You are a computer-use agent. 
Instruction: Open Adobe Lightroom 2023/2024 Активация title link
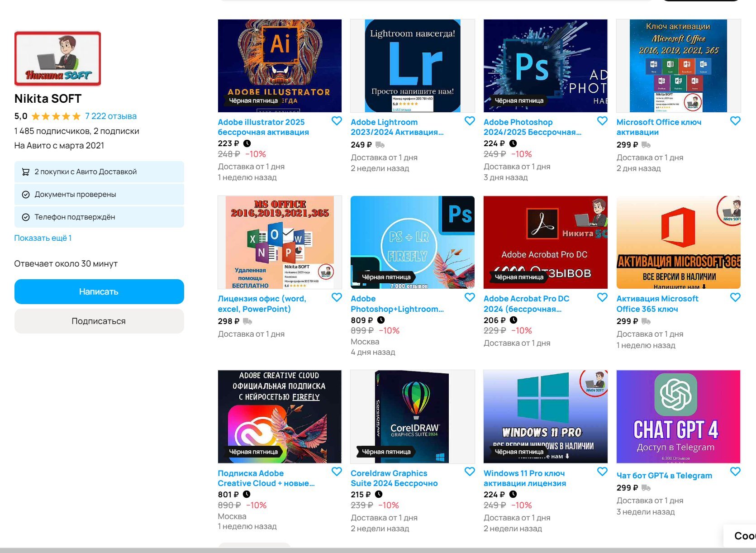(x=397, y=127)
